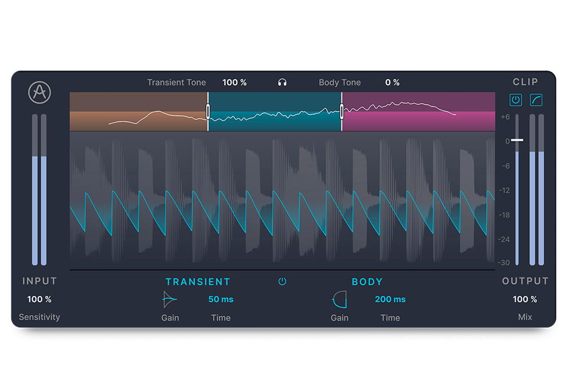Select the Transient gain attack-curve icon
562x392 pixels.
[x=170, y=297]
